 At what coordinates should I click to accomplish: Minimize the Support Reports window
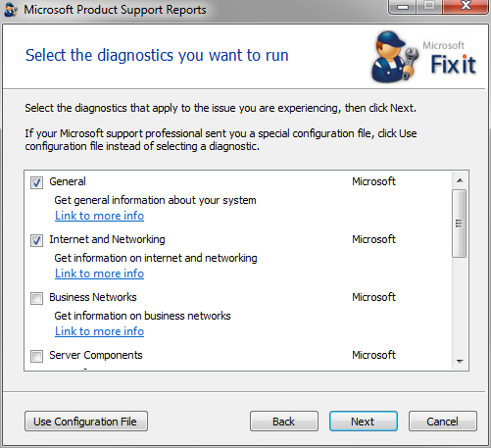(403, 7)
